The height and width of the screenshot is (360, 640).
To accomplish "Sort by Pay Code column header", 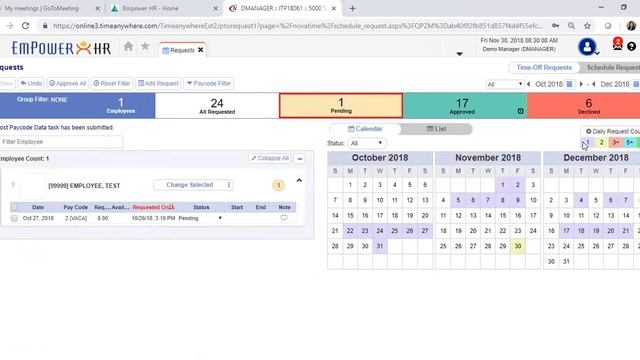I will [76, 207].
